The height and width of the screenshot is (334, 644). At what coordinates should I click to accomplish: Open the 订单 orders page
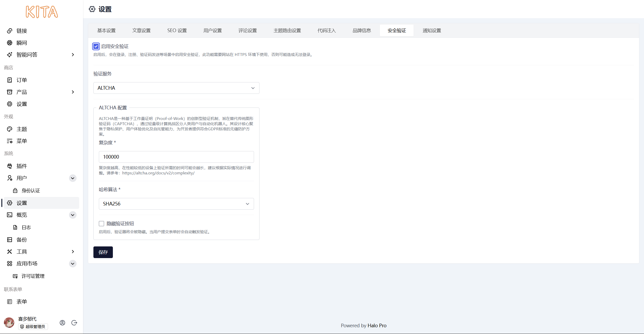[x=22, y=80]
